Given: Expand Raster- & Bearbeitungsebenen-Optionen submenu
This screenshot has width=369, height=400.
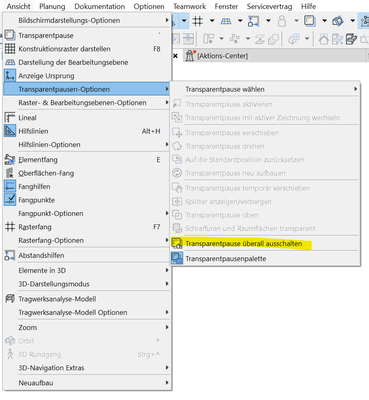Looking at the screenshot, I should pyautogui.click(x=87, y=103).
